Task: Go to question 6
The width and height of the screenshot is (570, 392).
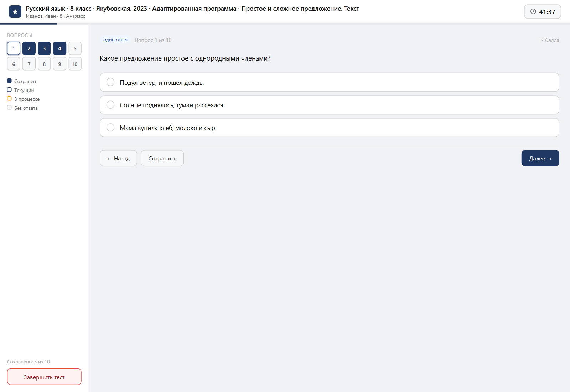Action: pyautogui.click(x=14, y=64)
